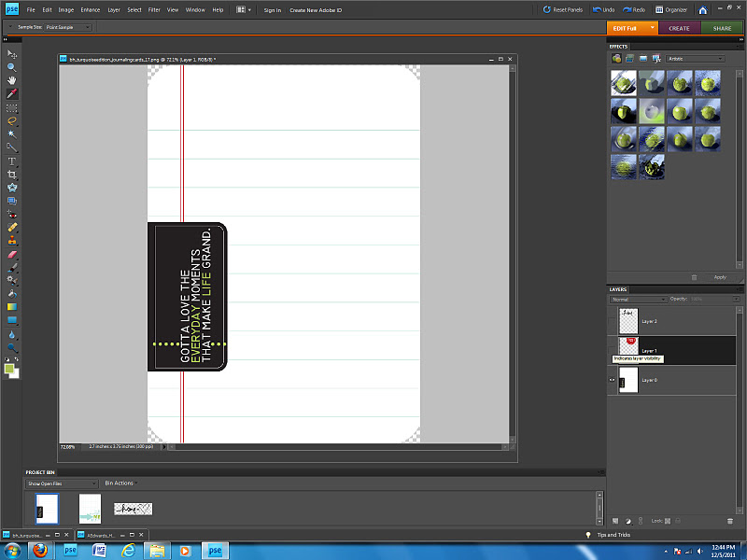
Task: Select the Zoom tool
Action: pyautogui.click(x=12, y=67)
